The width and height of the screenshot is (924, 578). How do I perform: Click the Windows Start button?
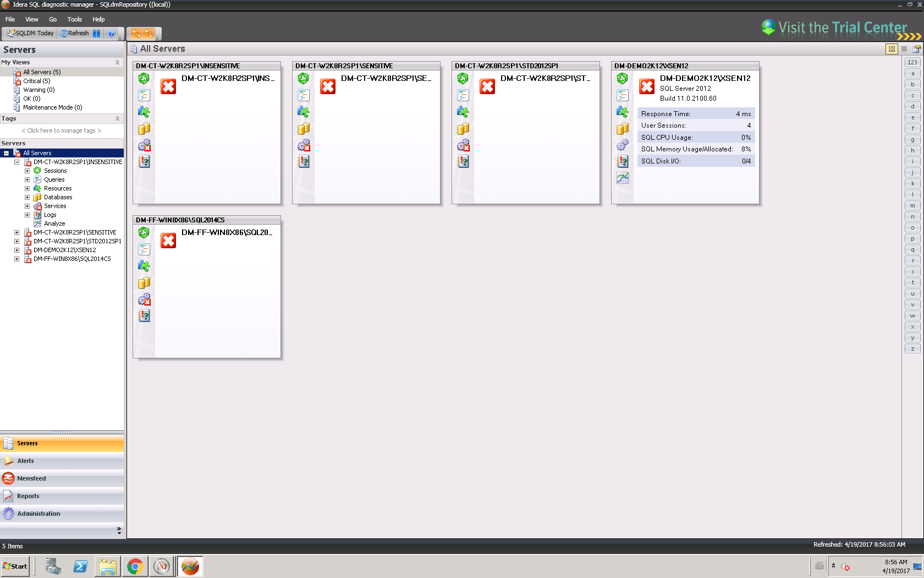(x=15, y=566)
